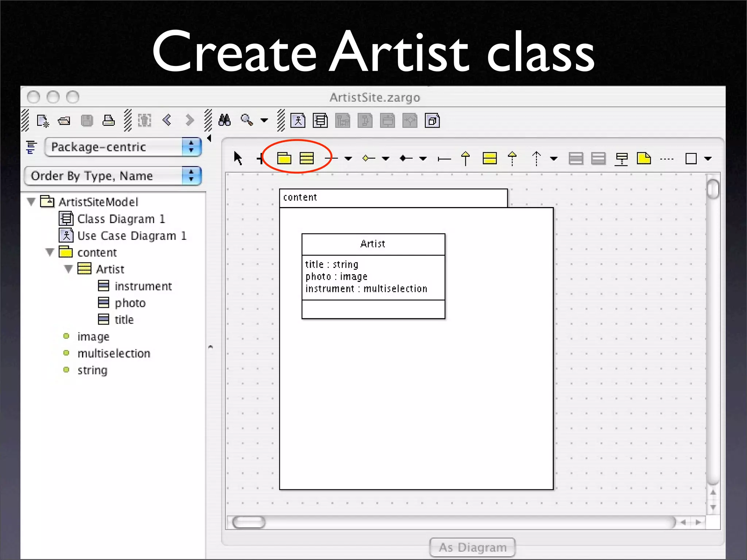Click the yellow Comment note tool
This screenshot has height=560, width=747.
(644, 158)
